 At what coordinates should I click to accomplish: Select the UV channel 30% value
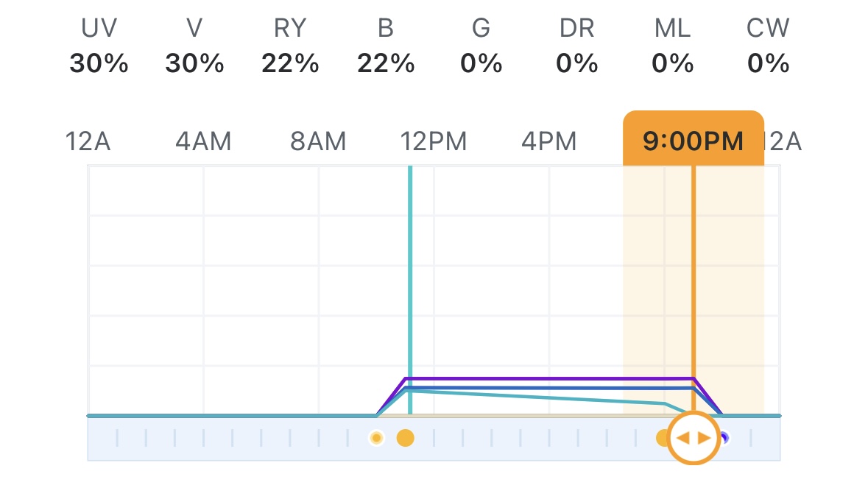pyautogui.click(x=99, y=64)
